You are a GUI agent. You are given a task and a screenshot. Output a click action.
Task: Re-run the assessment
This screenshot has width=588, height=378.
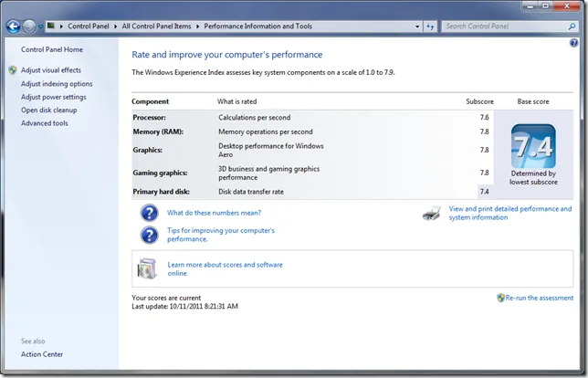coord(539,298)
